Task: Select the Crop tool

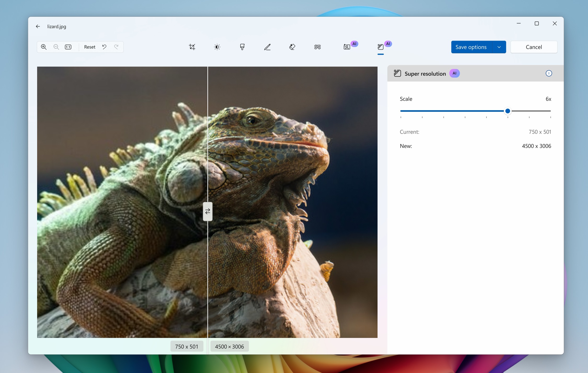Action: point(192,47)
